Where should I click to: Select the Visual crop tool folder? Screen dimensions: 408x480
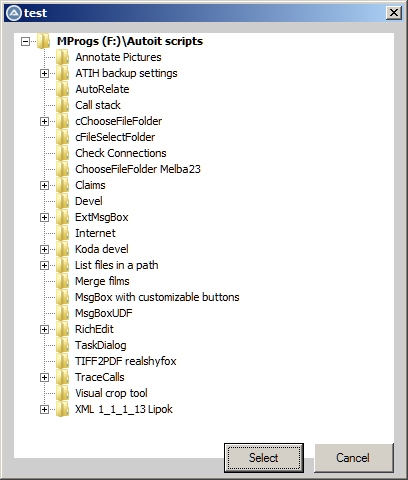[111, 393]
